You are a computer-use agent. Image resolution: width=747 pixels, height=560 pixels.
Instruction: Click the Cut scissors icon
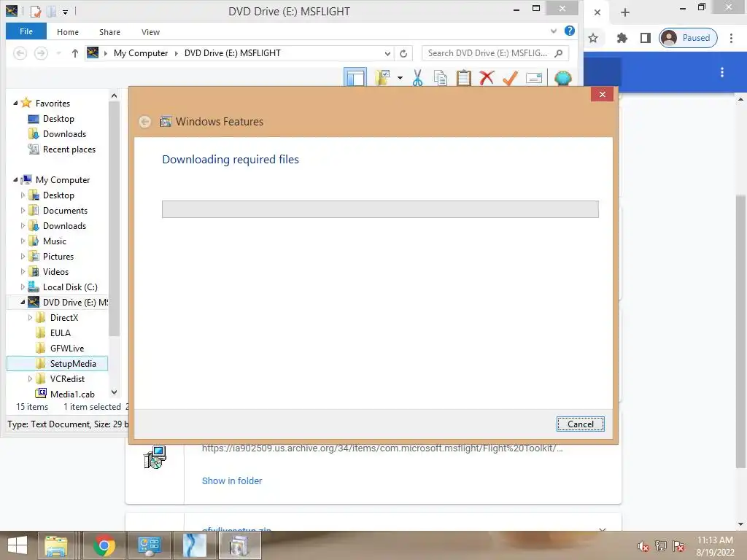pyautogui.click(x=418, y=77)
